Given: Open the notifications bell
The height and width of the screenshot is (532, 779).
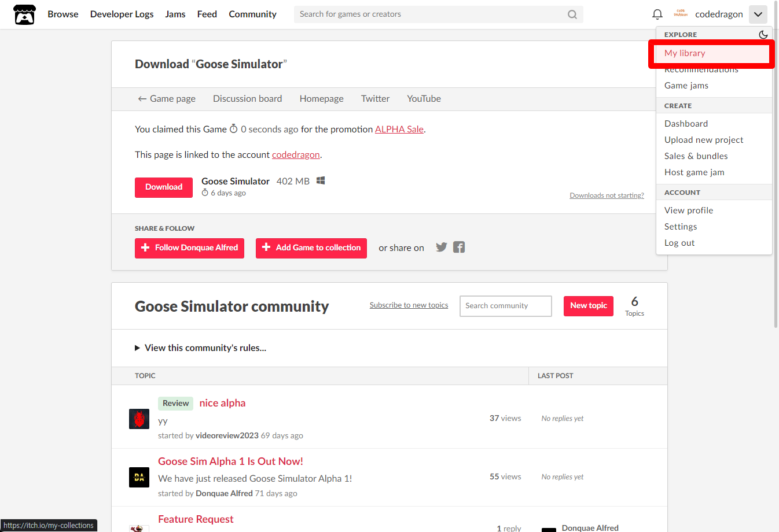Looking at the screenshot, I should [x=657, y=14].
